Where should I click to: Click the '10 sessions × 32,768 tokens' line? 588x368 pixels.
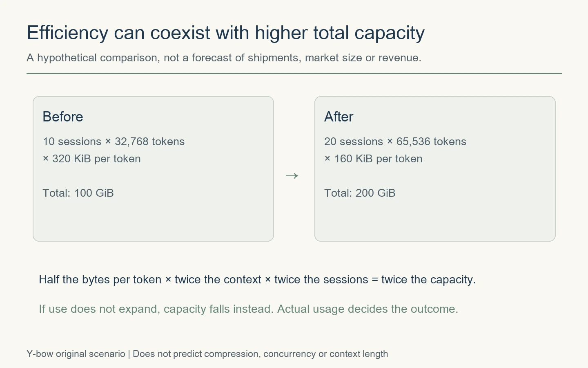pyautogui.click(x=114, y=141)
